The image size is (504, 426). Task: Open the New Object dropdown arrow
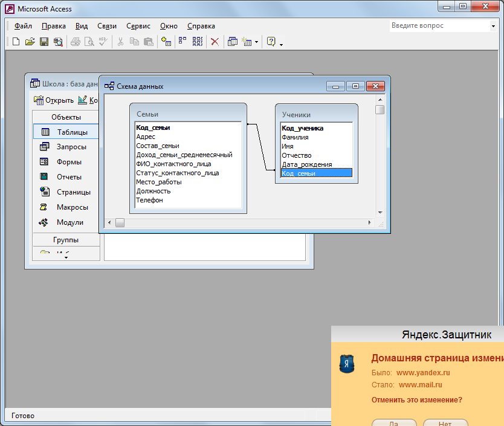click(x=256, y=42)
